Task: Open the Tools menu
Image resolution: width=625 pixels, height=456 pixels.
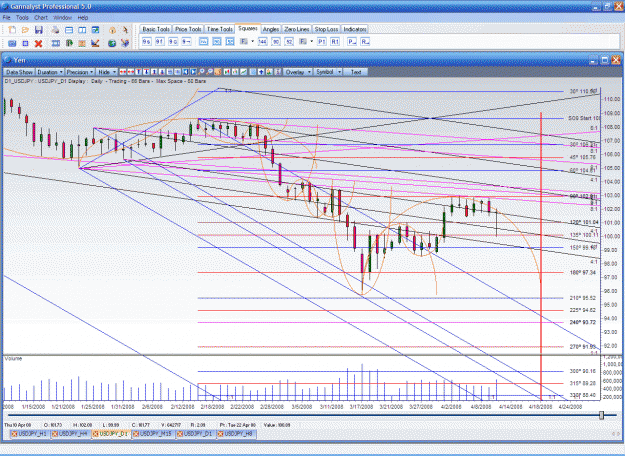Action: click(x=22, y=18)
